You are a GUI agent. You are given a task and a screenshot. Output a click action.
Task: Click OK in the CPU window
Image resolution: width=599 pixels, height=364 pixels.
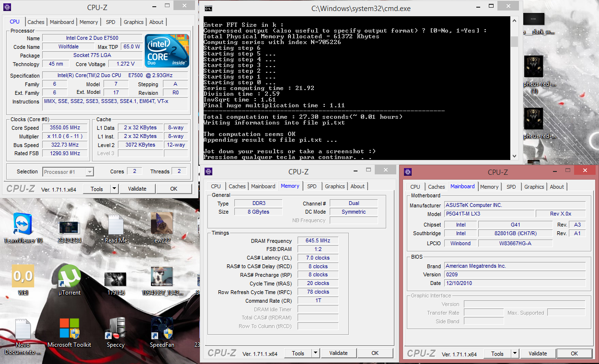pyautogui.click(x=174, y=189)
